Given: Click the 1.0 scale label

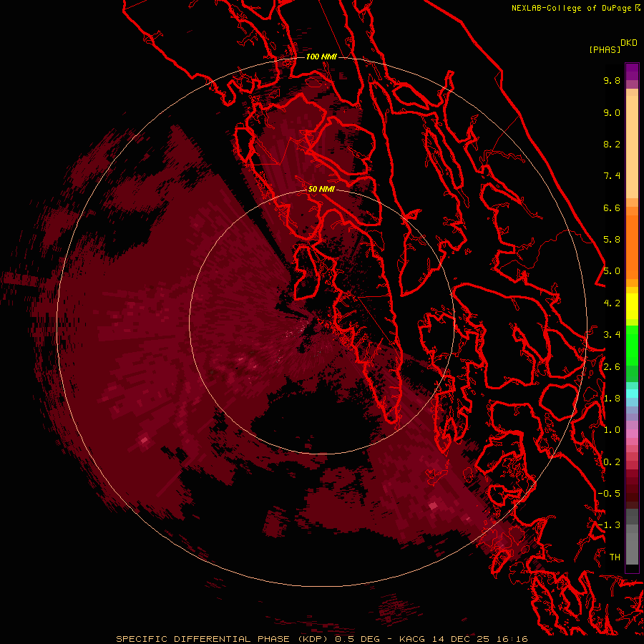Looking at the screenshot, I should tap(612, 430).
